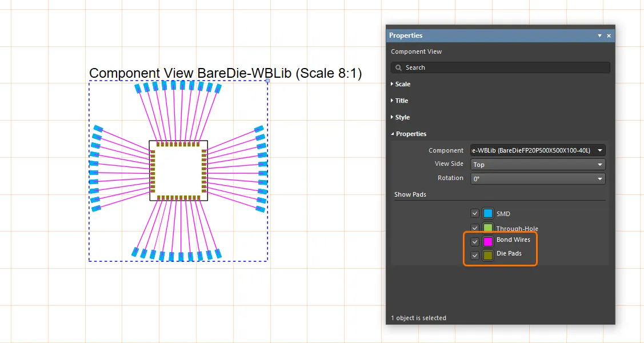Click the blue SMD color swatch
644x343 pixels.
click(x=488, y=213)
